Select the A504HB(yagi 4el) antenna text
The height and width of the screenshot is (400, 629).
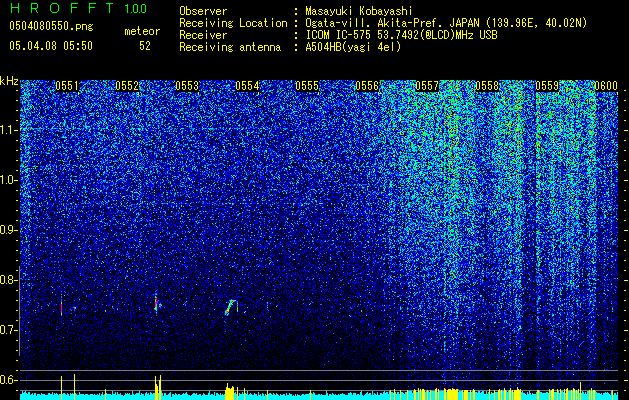click(353, 47)
